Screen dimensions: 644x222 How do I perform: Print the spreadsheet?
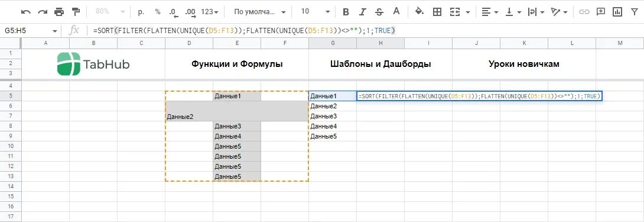click(x=59, y=11)
